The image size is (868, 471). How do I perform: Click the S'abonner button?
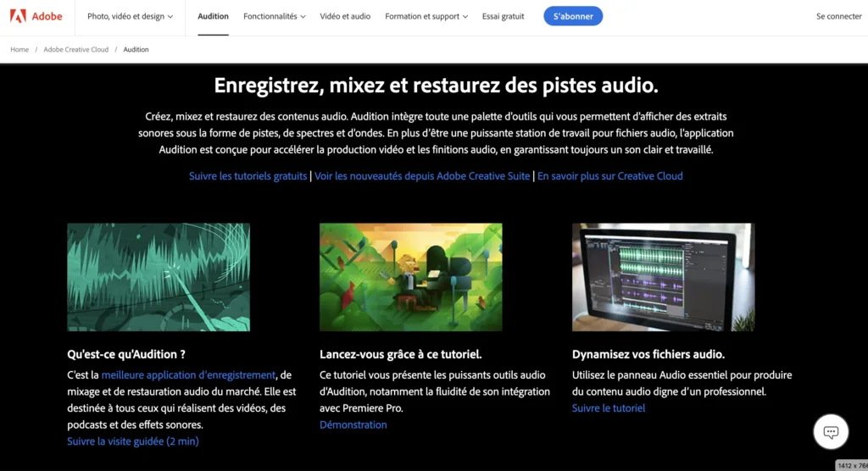coord(573,16)
